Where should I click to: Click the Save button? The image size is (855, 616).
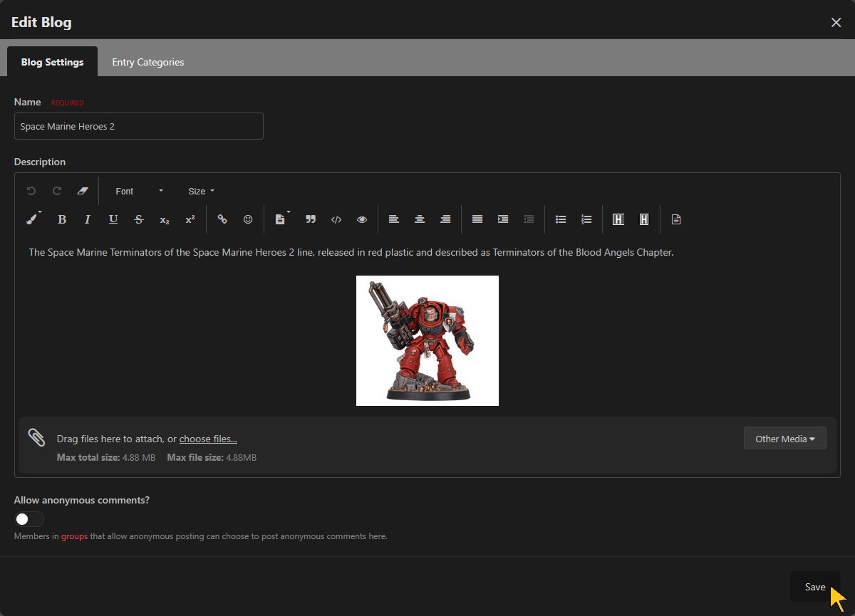(x=814, y=587)
